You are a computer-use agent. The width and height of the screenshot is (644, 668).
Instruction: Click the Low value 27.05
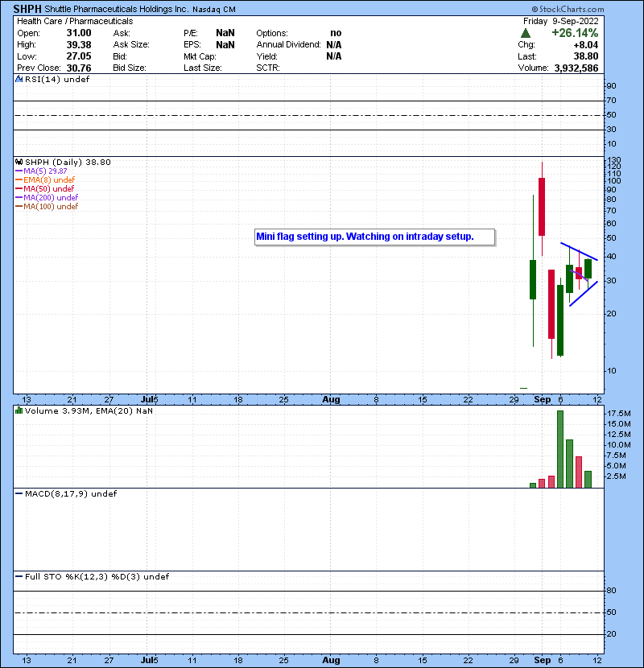(x=79, y=56)
